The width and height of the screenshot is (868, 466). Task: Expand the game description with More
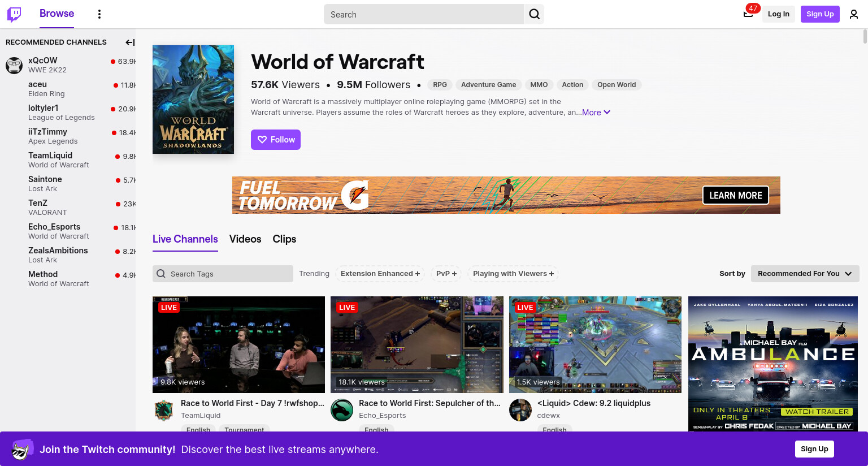point(596,113)
